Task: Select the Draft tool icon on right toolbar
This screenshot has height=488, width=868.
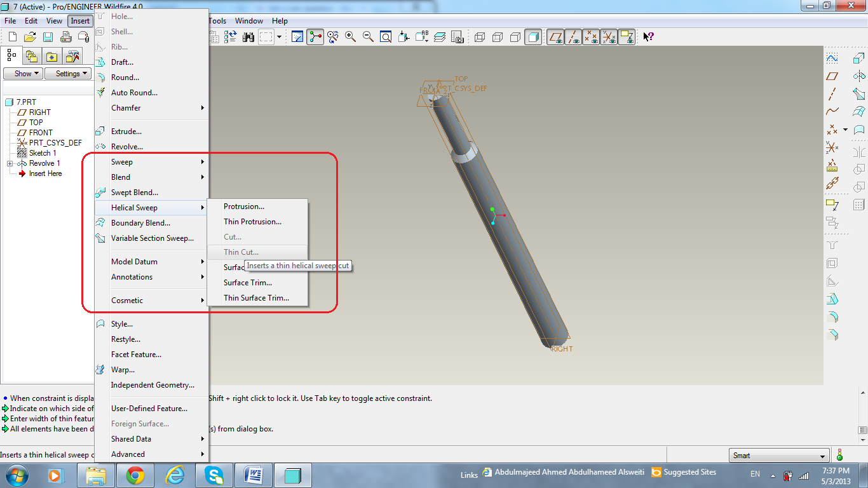Action: [832, 299]
